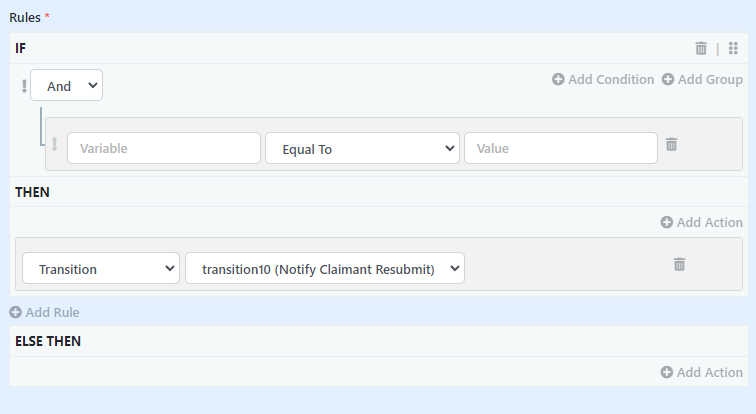Viewport: 756px width, 414px height.
Task: Click Add Action under ELSE THEN section
Action: tap(702, 372)
